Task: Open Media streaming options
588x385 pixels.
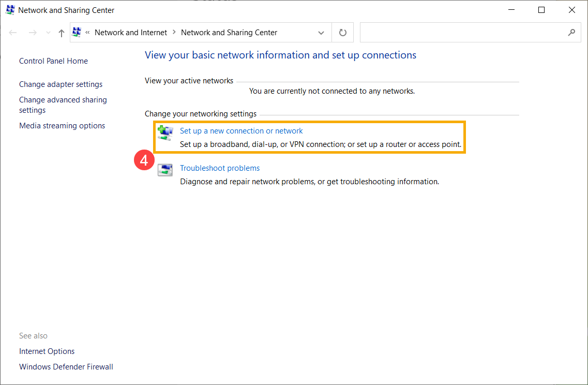Action: click(62, 126)
